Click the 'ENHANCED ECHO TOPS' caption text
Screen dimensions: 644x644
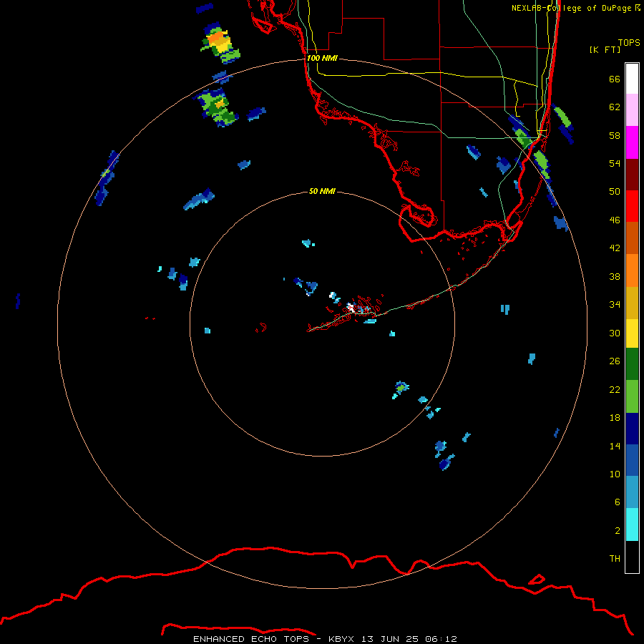tap(251, 639)
